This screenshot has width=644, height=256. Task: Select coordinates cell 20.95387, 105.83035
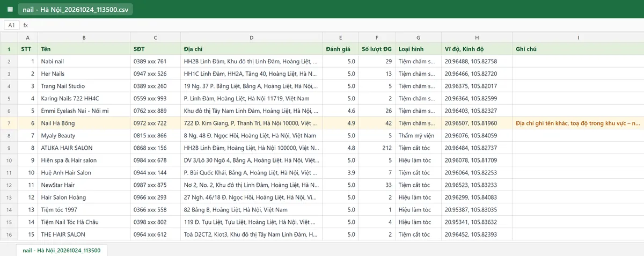[477, 210]
